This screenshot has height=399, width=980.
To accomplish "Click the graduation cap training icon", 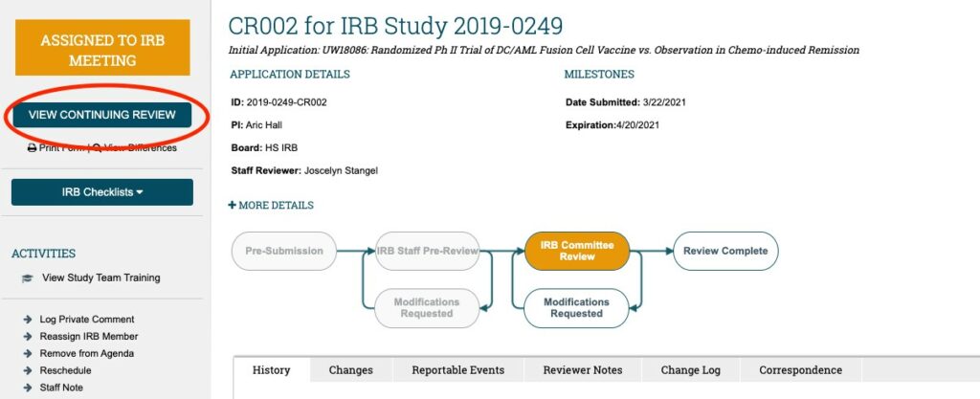I will pyautogui.click(x=27, y=278).
